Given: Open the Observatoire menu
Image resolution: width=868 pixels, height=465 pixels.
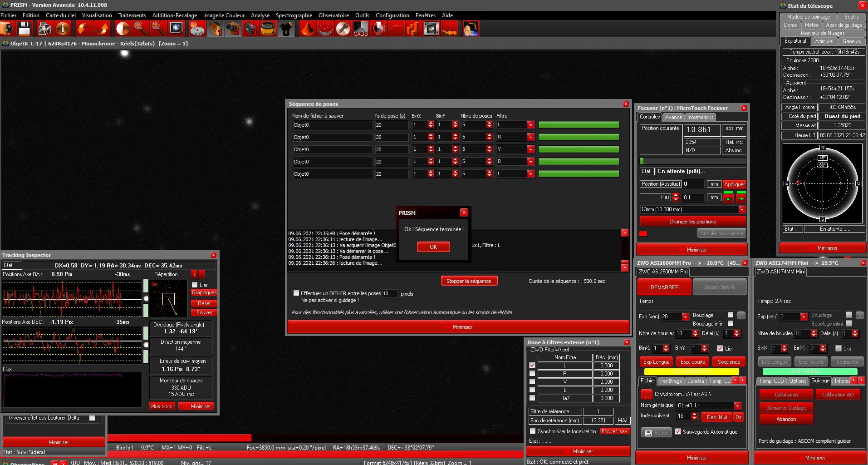Looking at the screenshot, I should (x=333, y=15).
